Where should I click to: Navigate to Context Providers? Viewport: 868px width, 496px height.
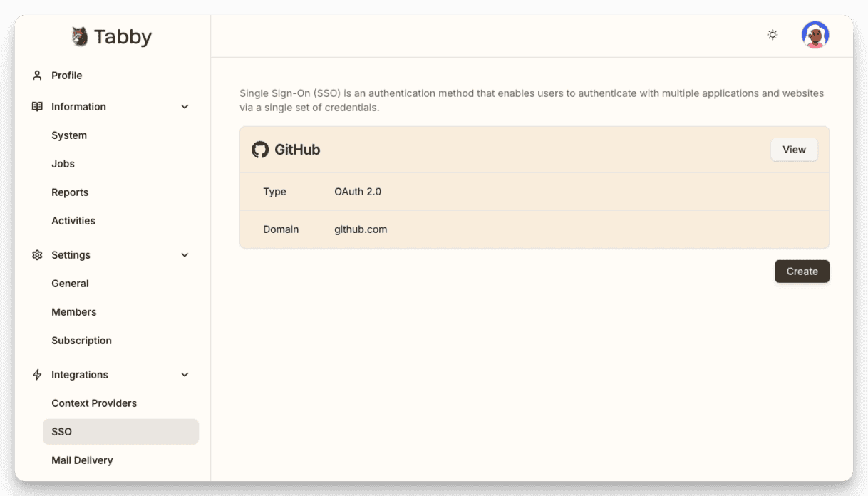point(94,403)
